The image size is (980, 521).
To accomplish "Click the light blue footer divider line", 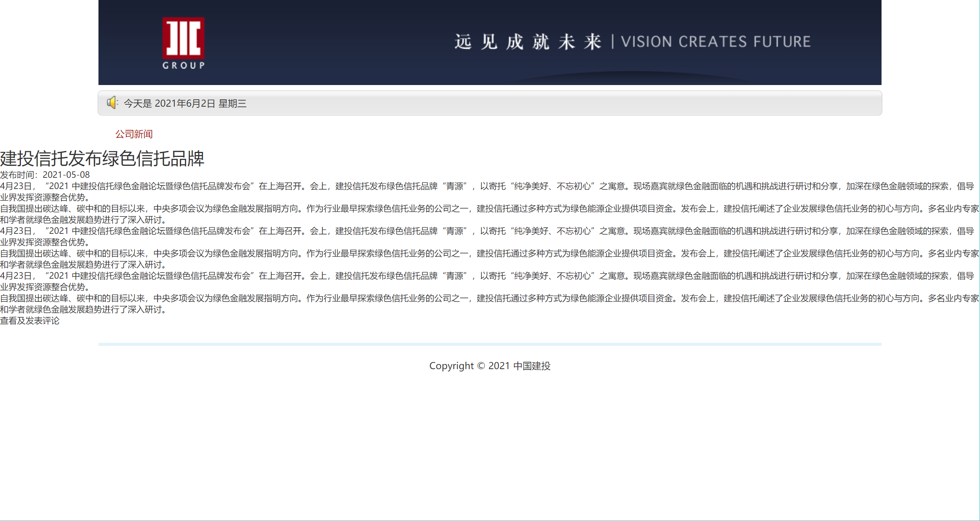I will click(x=490, y=344).
